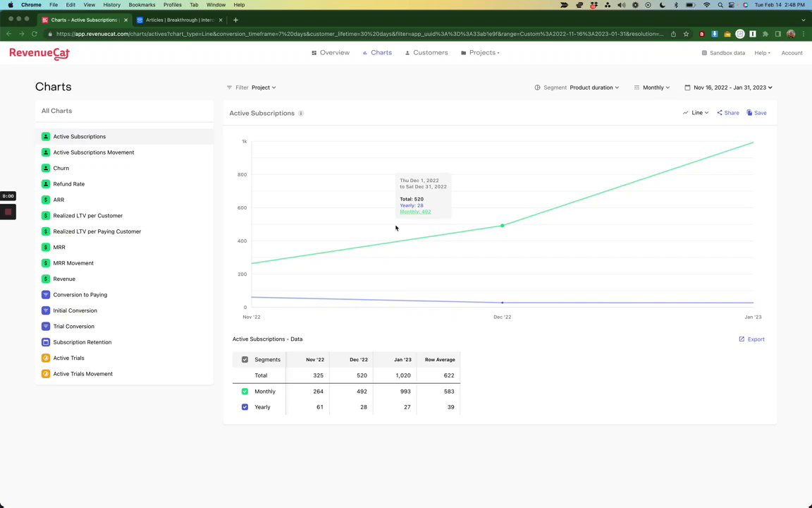Save the current chart

tap(756, 112)
